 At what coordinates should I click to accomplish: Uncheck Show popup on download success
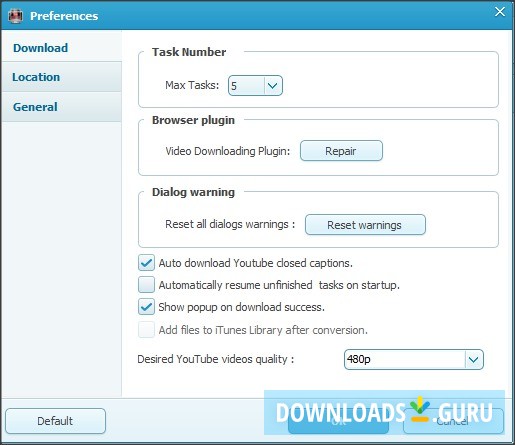(x=146, y=307)
